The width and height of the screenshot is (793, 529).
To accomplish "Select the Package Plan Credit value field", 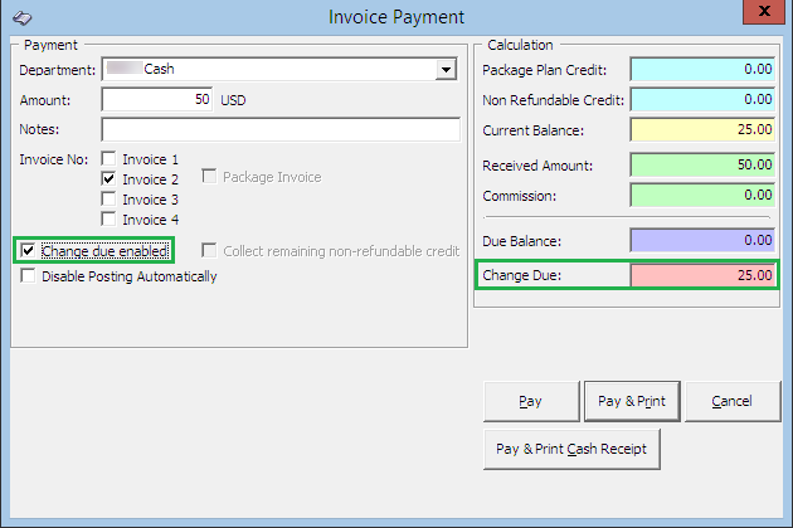I will (x=702, y=69).
